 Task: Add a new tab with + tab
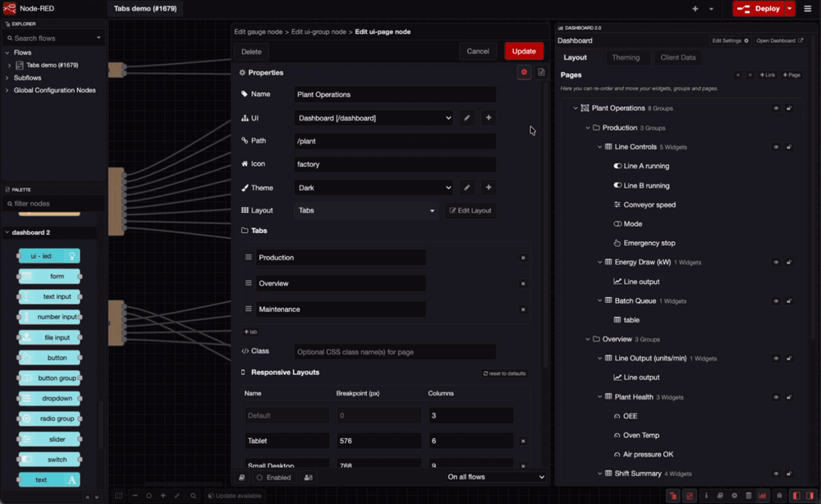250,332
